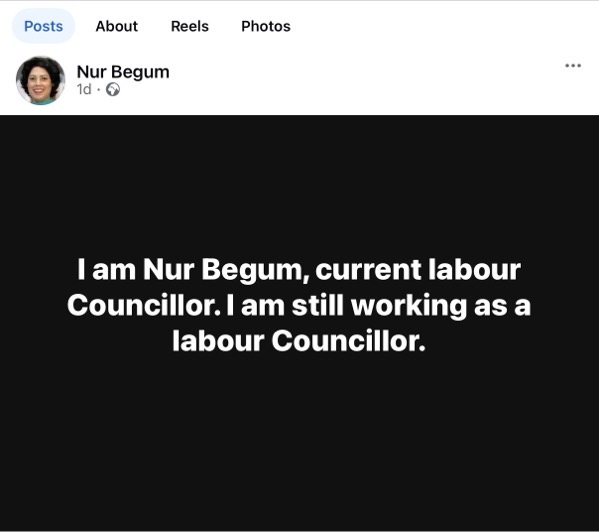
Task: Open the post via the 1d timestamp
Action: click(84, 89)
